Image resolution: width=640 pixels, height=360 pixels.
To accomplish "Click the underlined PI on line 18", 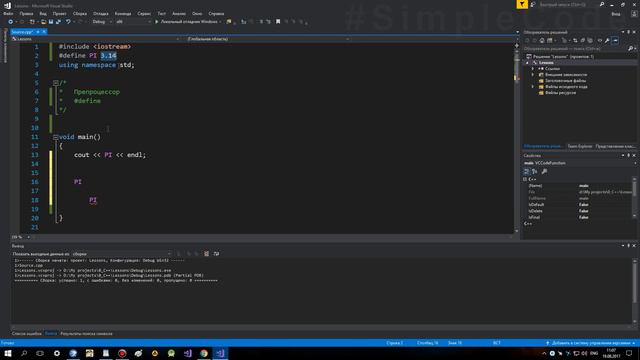I will coord(93,200).
